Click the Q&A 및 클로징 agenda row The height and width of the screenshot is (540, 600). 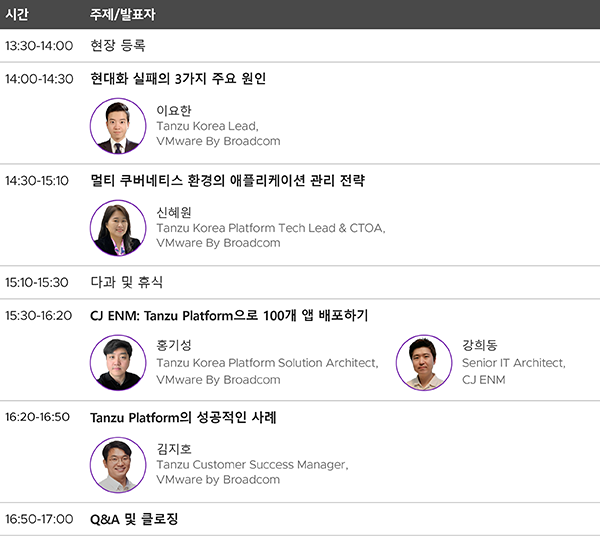[x=134, y=519]
